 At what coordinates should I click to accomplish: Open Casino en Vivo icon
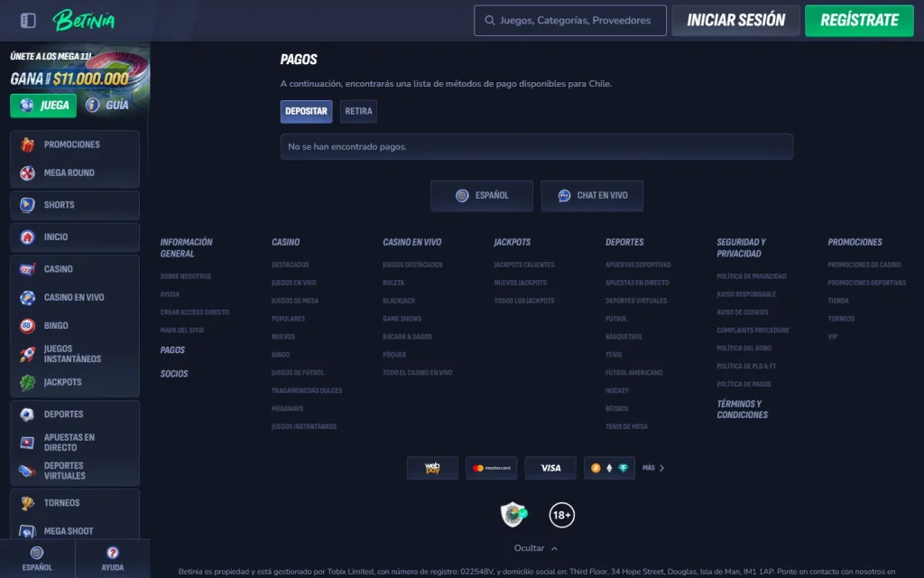27,297
